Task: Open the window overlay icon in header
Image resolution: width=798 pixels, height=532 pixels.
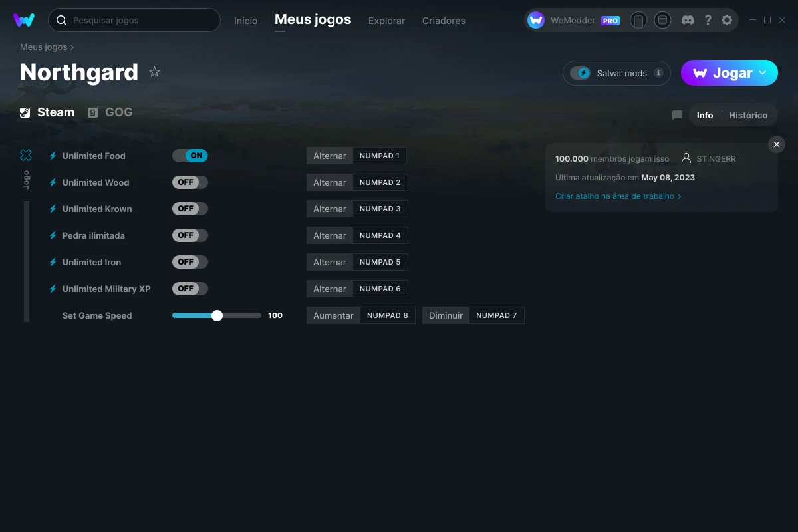Action: [x=662, y=20]
